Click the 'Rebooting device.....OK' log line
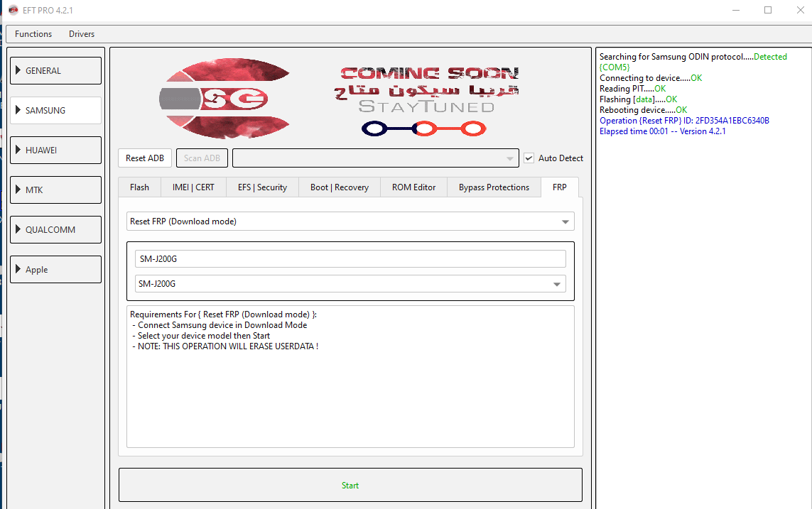 pyautogui.click(x=643, y=110)
